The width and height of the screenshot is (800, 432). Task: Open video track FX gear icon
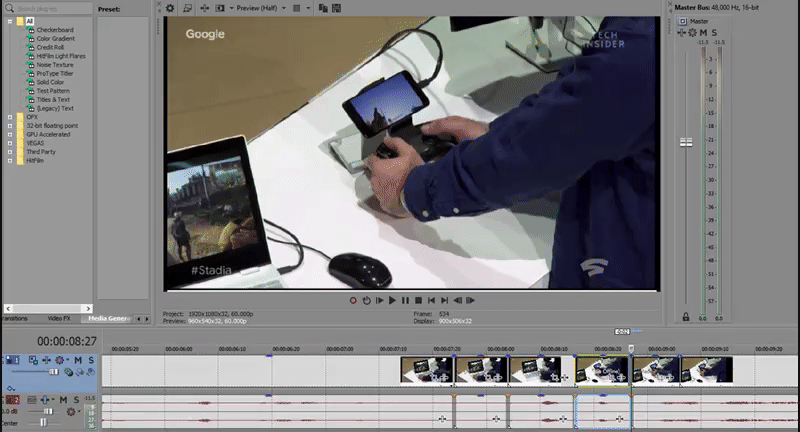pos(60,360)
